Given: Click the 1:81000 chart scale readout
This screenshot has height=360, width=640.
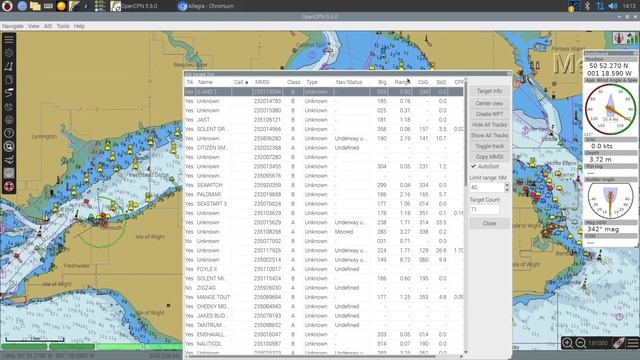Looking at the screenshot, I should pyautogui.click(x=598, y=343).
